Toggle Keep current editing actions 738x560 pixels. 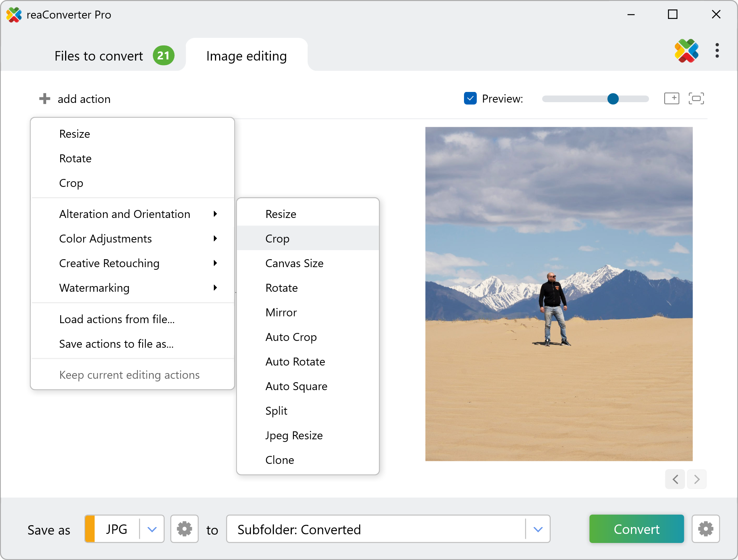(x=129, y=375)
